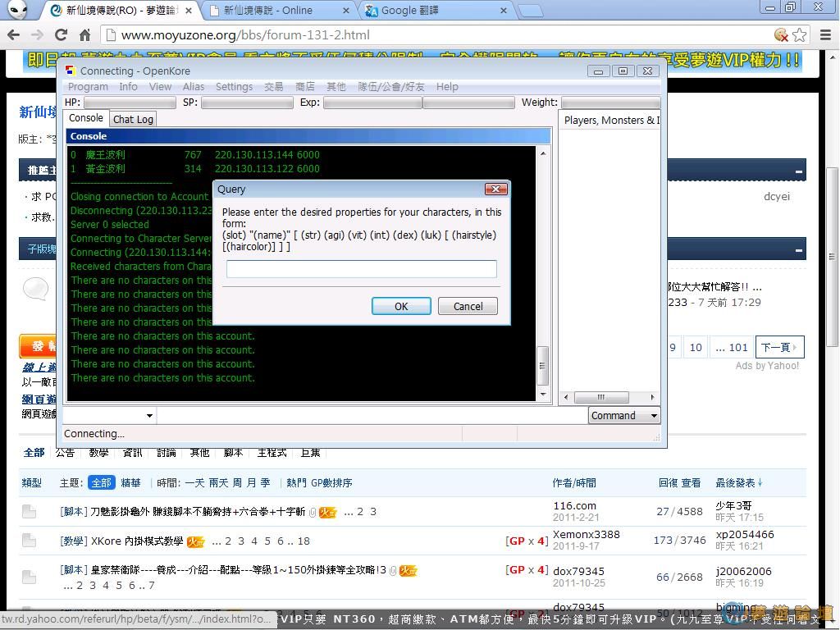The image size is (840, 630).
Task: Open the View menu
Action: [x=160, y=87]
